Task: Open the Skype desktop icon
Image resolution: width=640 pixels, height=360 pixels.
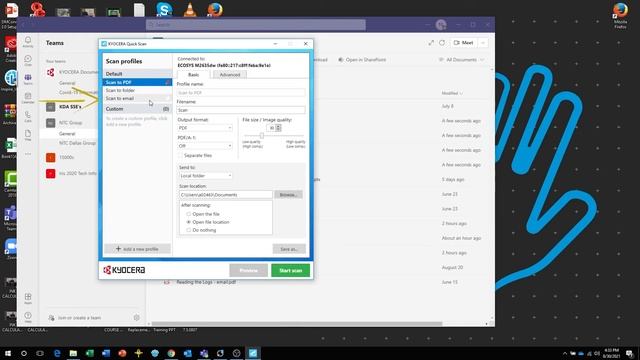Action: point(164,9)
